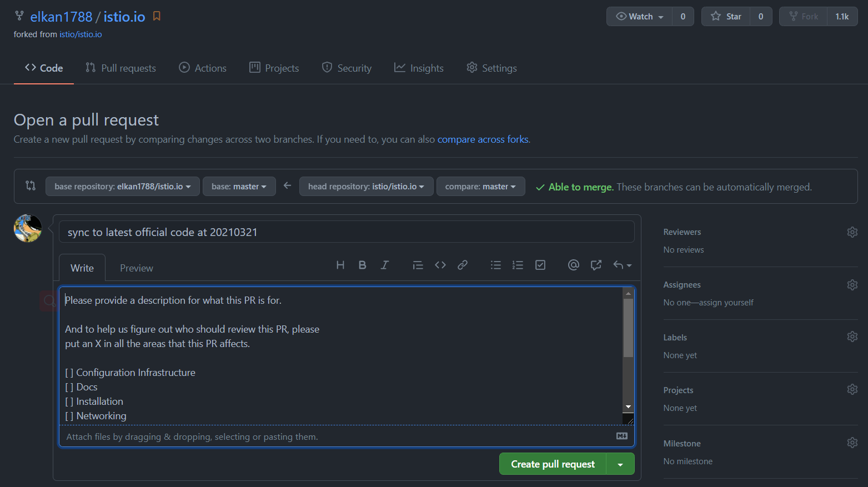Switch to the Projects repository tab
Viewport: 868px width, 487px height.
(274, 68)
